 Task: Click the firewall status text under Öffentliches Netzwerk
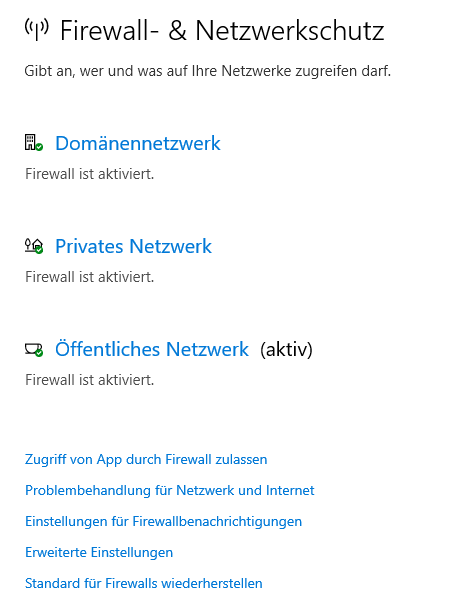tap(90, 380)
